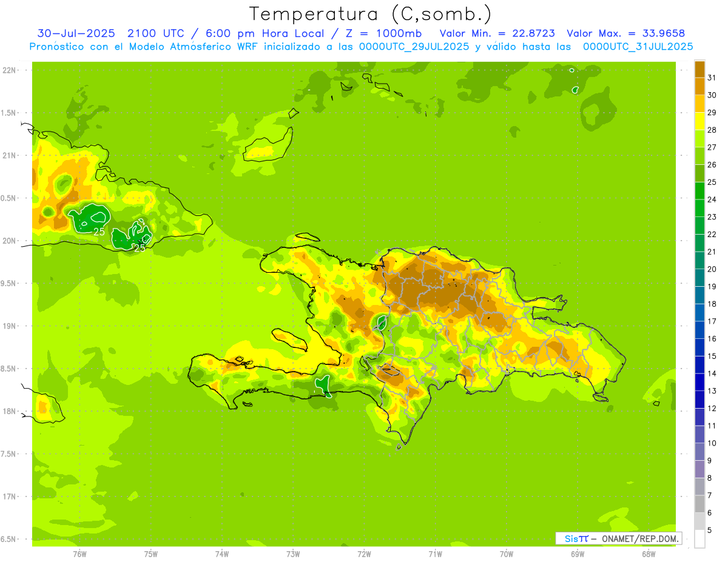This screenshot has width=728, height=562.
Task: Click the "18N" latitude label
Action: click(9, 411)
